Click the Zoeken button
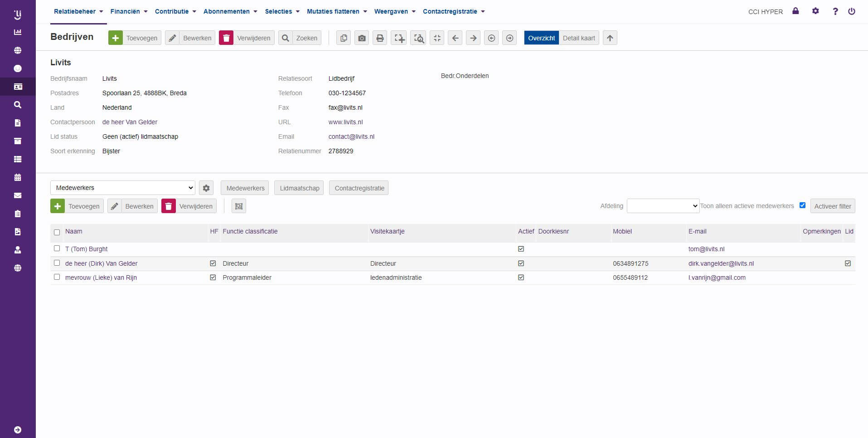The width and height of the screenshot is (868, 438). pos(300,38)
